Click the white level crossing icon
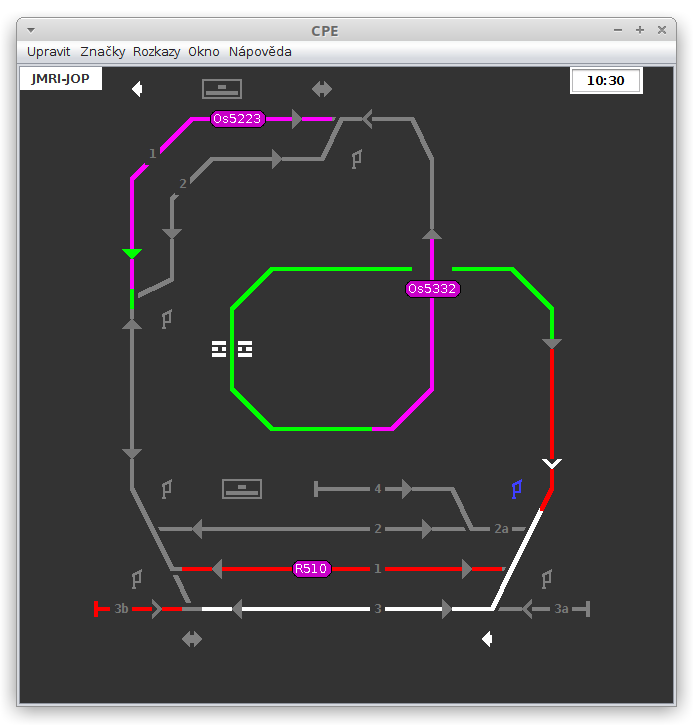This screenshot has width=693, height=725. pos(232,349)
